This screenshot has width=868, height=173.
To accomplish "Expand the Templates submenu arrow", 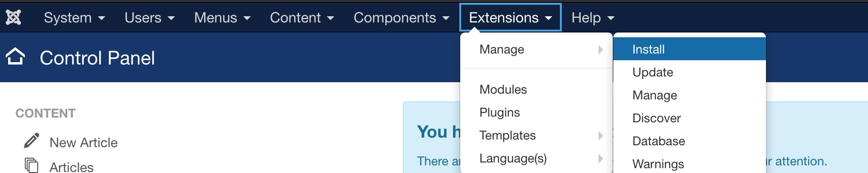I will (x=600, y=136).
